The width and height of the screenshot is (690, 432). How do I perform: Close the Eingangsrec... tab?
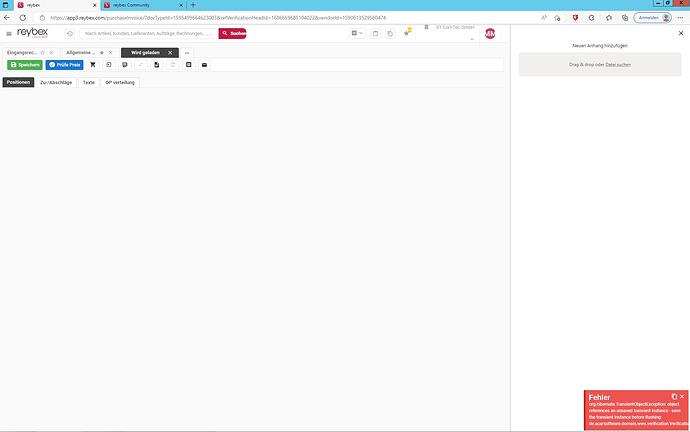click(x=51, y=53)
